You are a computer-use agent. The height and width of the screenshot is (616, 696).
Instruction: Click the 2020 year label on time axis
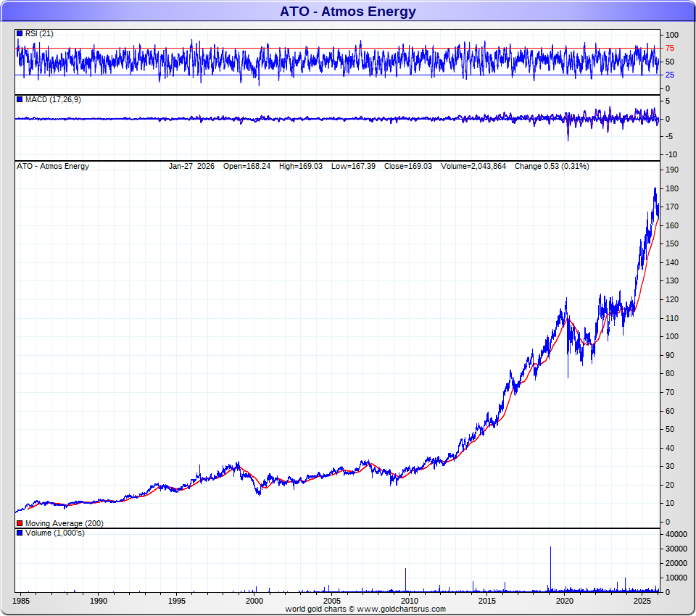(x=565, y=601)
